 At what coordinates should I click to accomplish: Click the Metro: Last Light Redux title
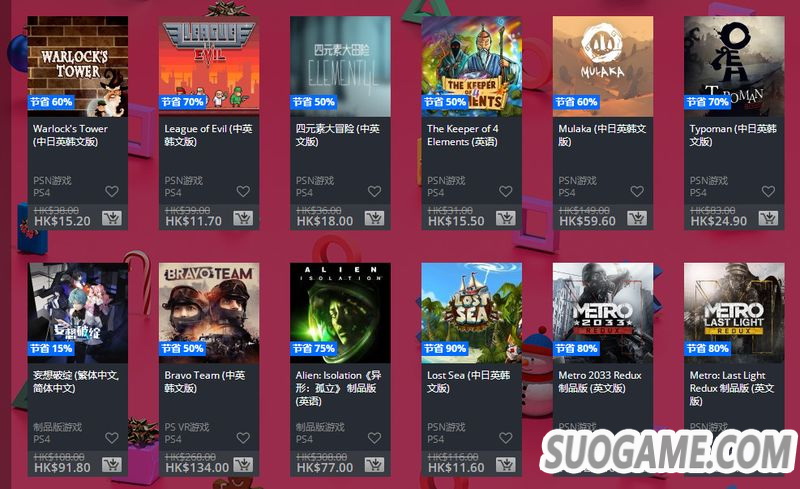tap(732, 388)
